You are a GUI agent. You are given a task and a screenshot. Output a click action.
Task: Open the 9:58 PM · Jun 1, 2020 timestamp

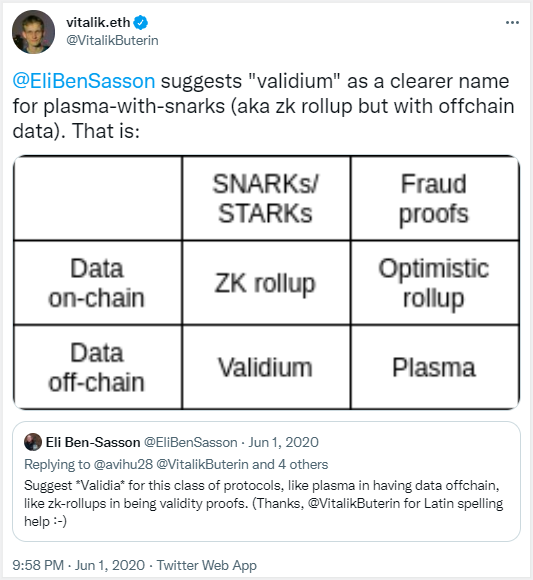[x=78, y=565]
